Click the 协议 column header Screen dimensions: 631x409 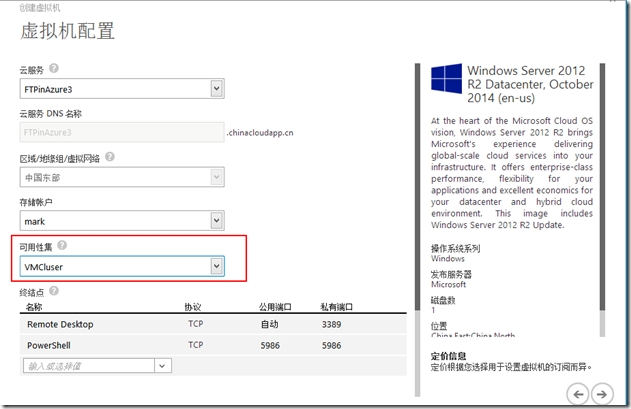point(193,307)
